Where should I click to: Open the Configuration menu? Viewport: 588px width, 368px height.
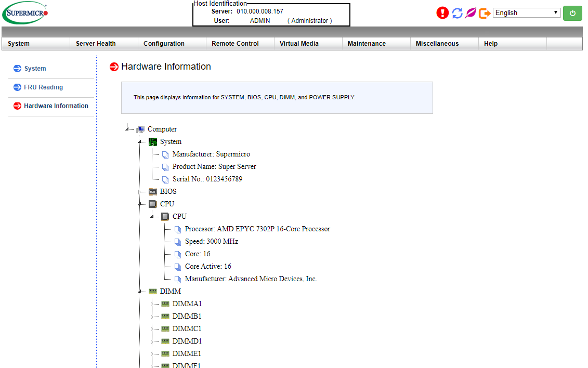pos(172,44)
